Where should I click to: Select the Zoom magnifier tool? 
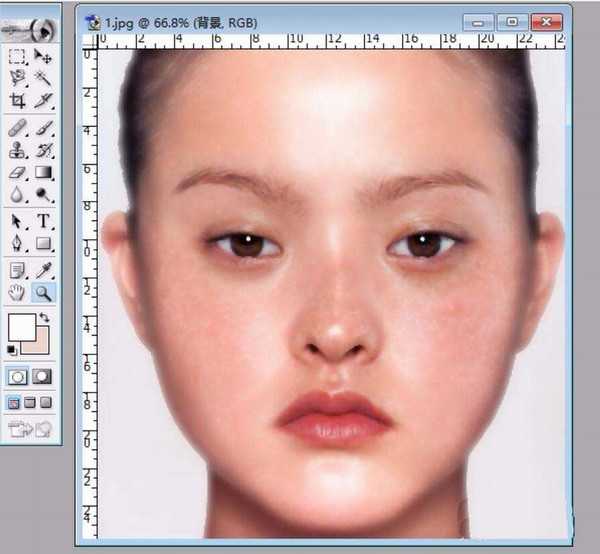click(x=43, y=292)
